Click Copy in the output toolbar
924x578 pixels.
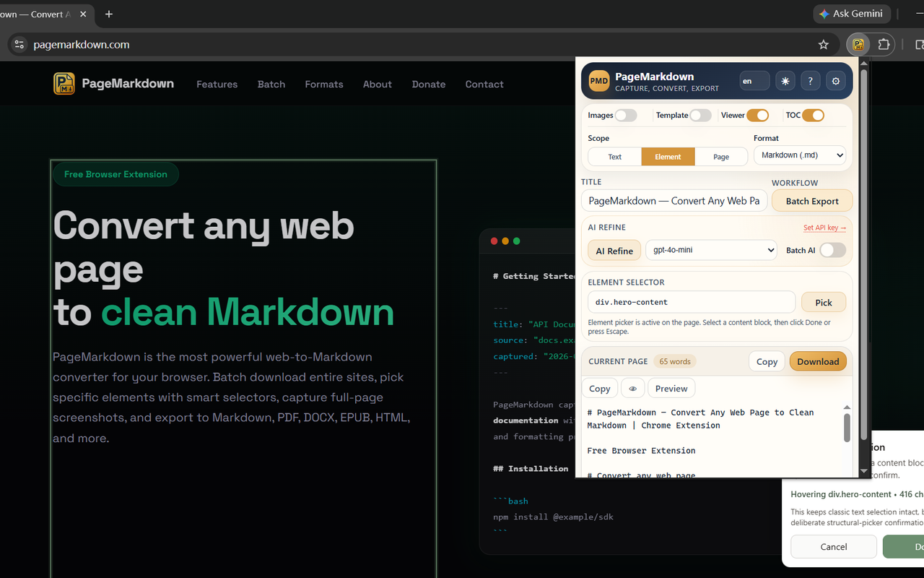pos(600,389)
